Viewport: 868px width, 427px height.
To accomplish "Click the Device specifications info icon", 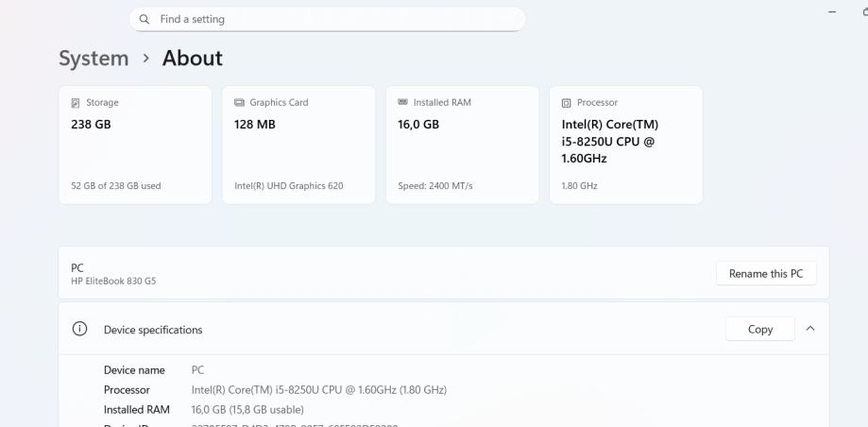I will [x=79, y=329].
